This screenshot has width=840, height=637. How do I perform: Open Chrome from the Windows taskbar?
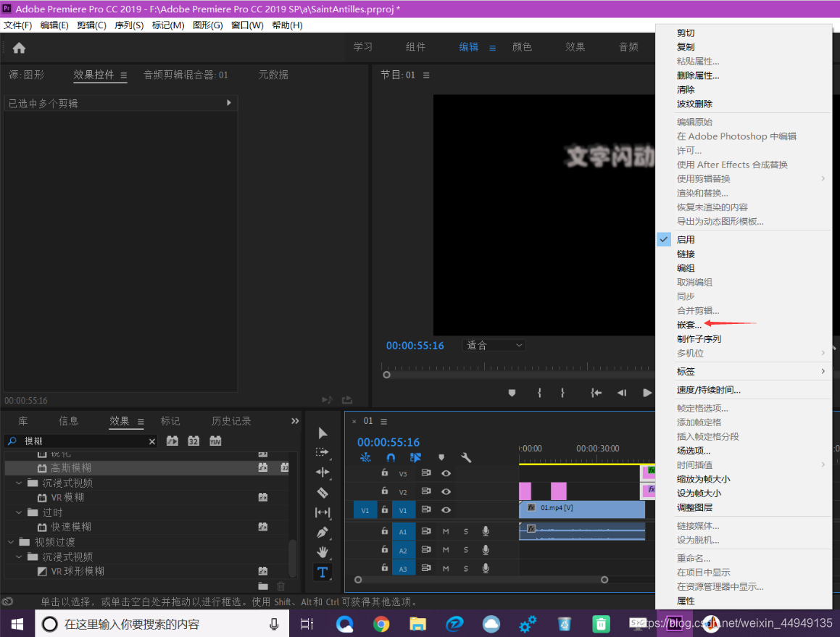[381, 624]
